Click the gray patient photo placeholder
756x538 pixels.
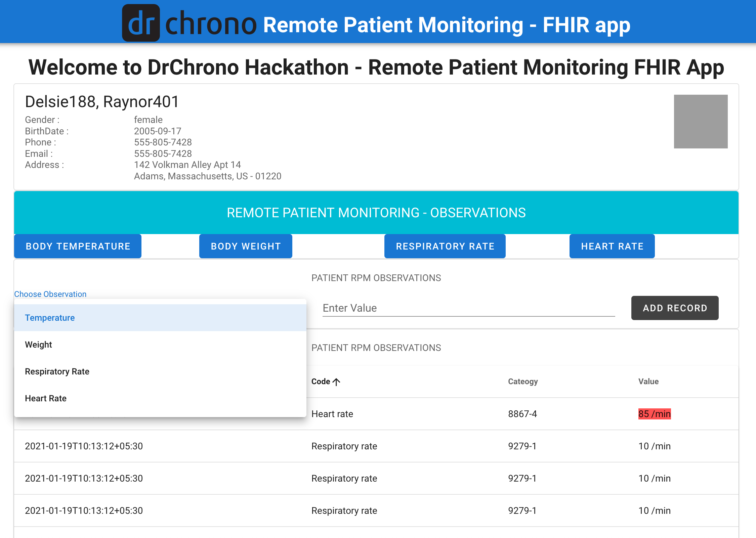coord(701,122)
